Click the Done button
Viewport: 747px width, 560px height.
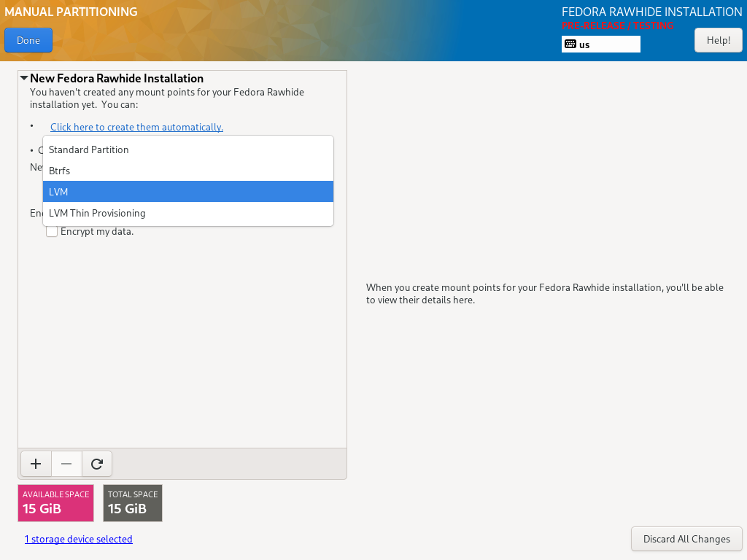28,41
